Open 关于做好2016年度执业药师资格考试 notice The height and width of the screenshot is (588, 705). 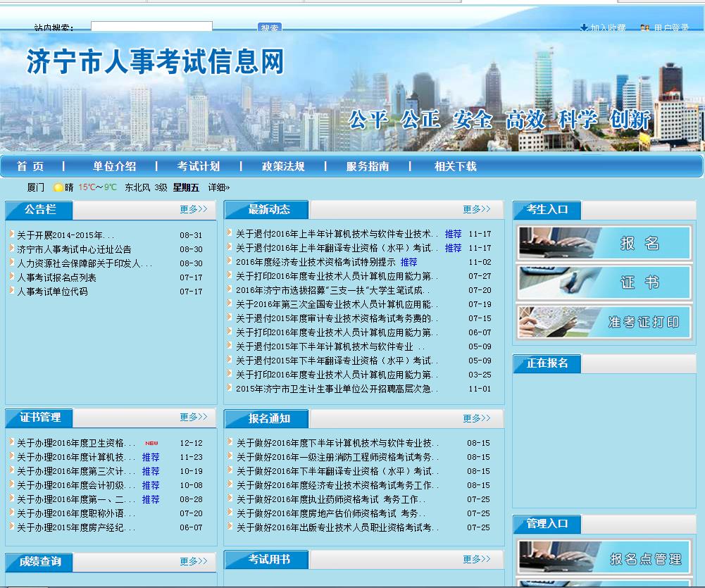(x=331, y=499)
